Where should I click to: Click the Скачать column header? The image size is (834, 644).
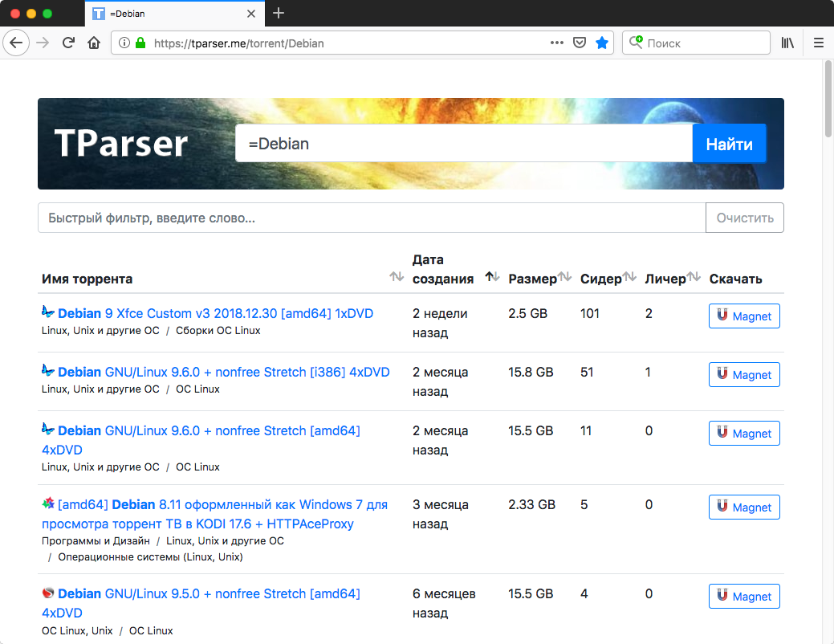[x=735, y=279]
